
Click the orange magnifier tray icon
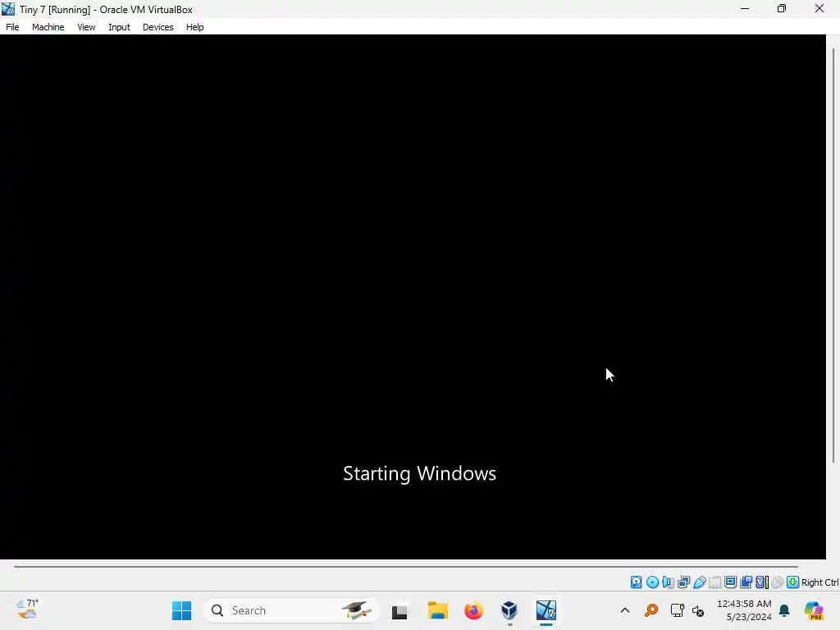point(651,610)
